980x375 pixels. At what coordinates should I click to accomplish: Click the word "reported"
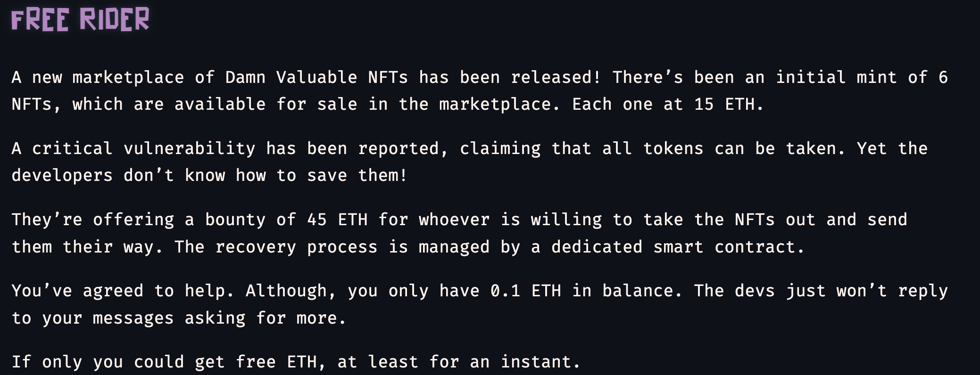(398, 148)
